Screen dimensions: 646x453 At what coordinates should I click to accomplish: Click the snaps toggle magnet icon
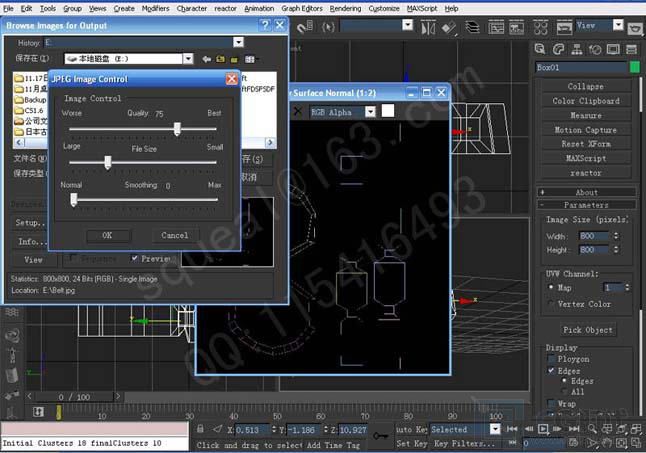pos(305,28)
